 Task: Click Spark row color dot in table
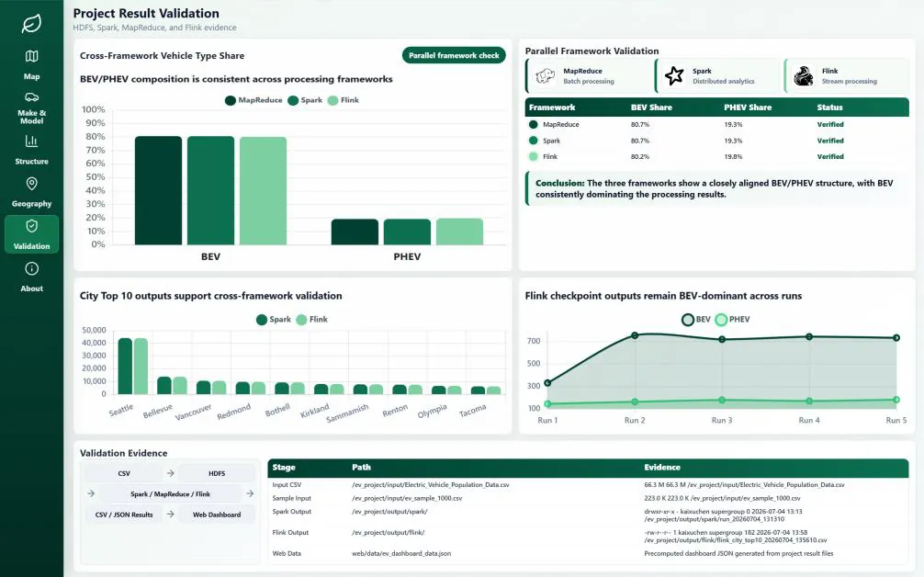point(534,141)
